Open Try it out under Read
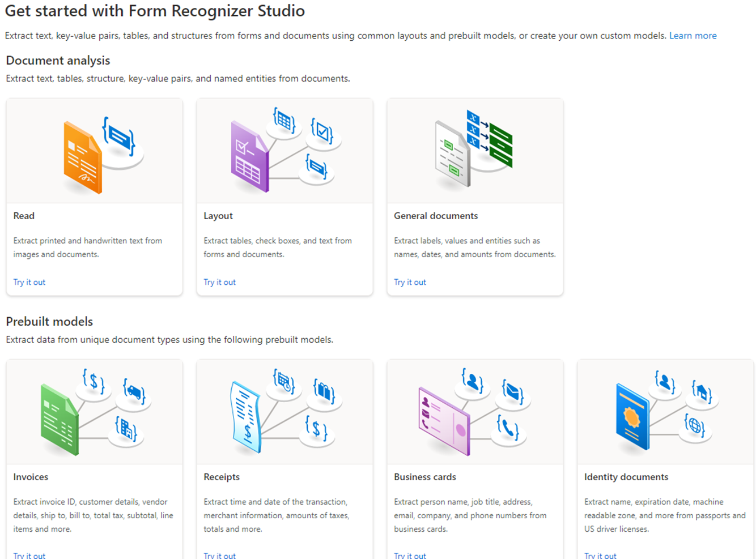 29,281
